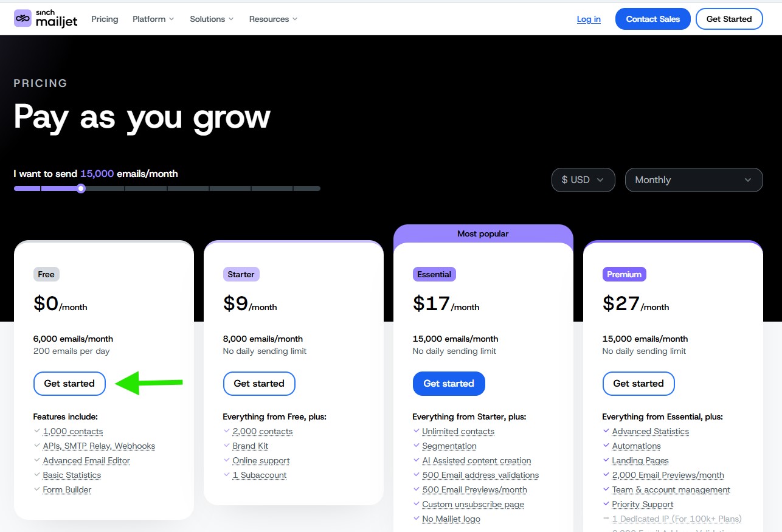Viewport: 782px width, 532px height.
Task: Get started with the Essential plan
Action: pyautogui.click(x=449, y=384)
